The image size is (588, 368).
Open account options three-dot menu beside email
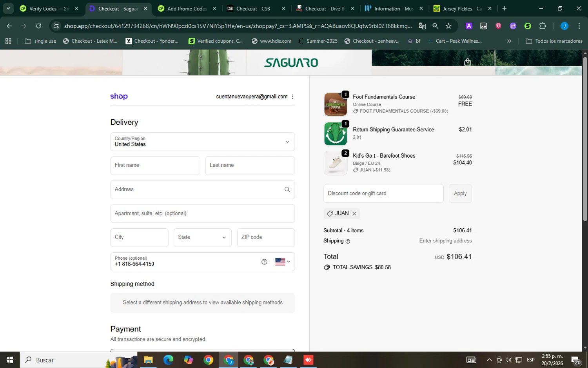click(x=292, y=97)
